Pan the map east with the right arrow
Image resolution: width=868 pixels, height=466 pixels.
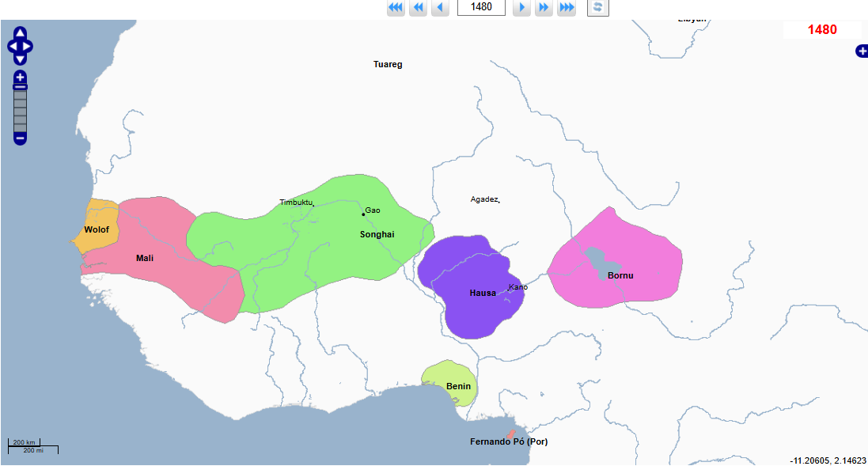(27, 47)
